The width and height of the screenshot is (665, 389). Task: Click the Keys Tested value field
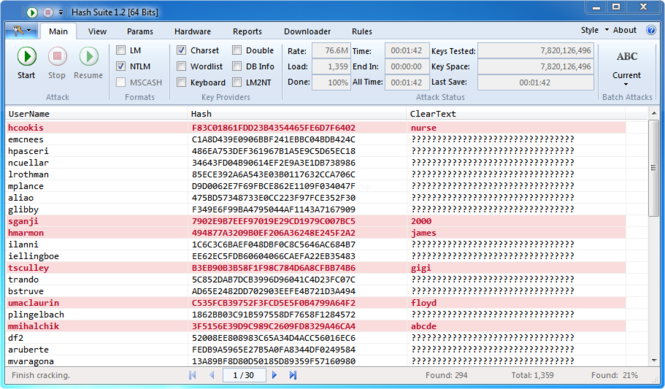[536, 50]
